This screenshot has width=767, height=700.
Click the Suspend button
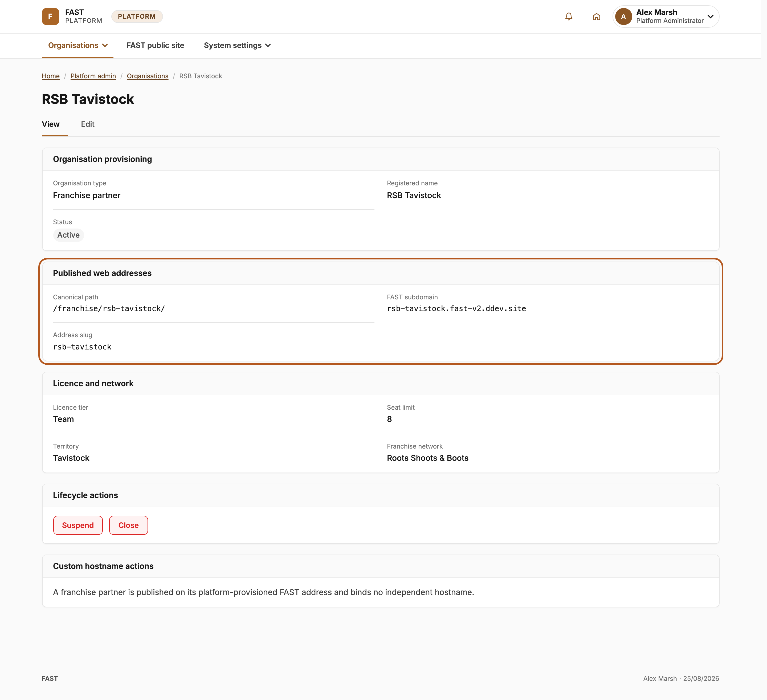coord(77,525)
